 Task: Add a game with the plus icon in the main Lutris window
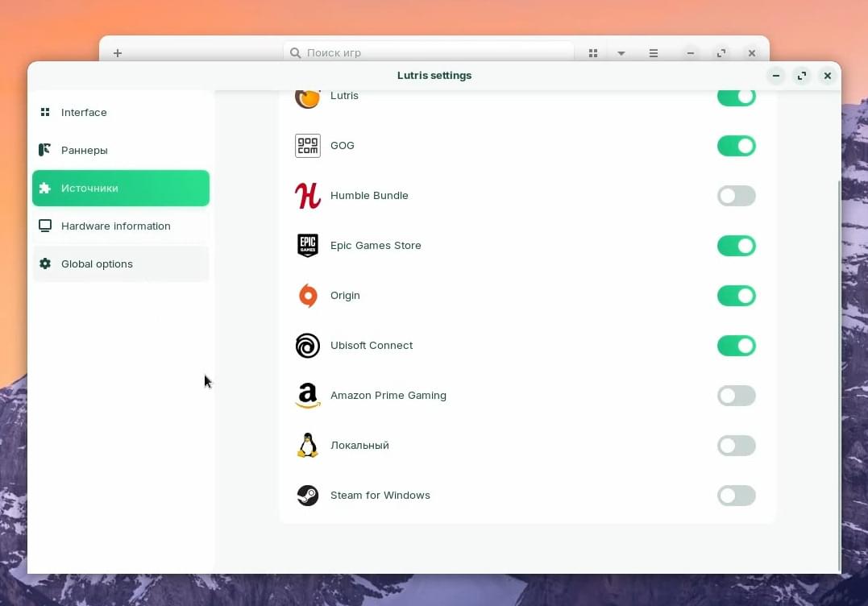118,53
